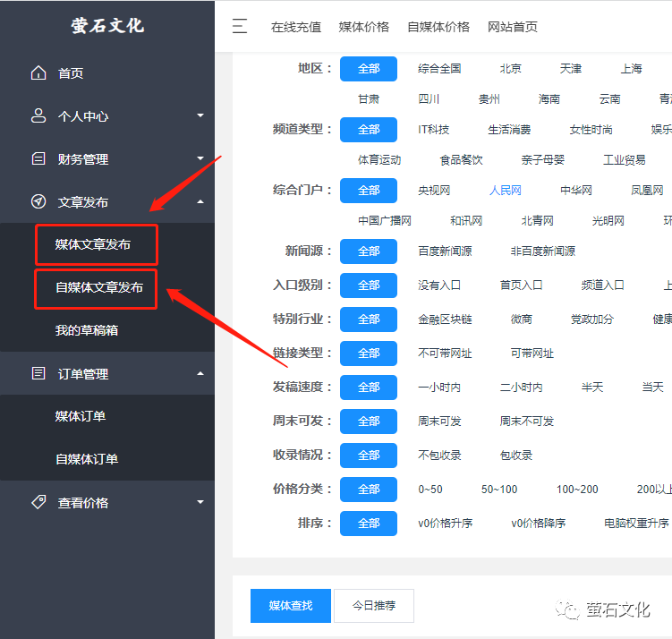The image size is (672, 639).
Task: Select 全部 for 周末可发 filter
Action: pos(369,422)
